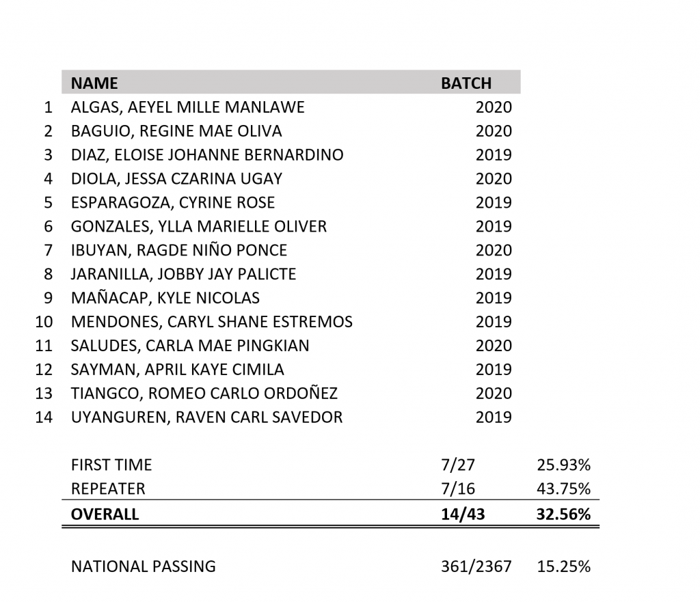Click the REPEATER 7/16 ratio

point(458,489)
